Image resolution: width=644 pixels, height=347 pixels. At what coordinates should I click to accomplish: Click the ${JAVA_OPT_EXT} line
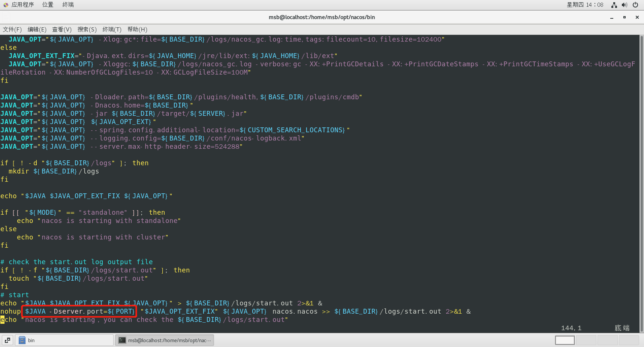click(x=78, y=122)
